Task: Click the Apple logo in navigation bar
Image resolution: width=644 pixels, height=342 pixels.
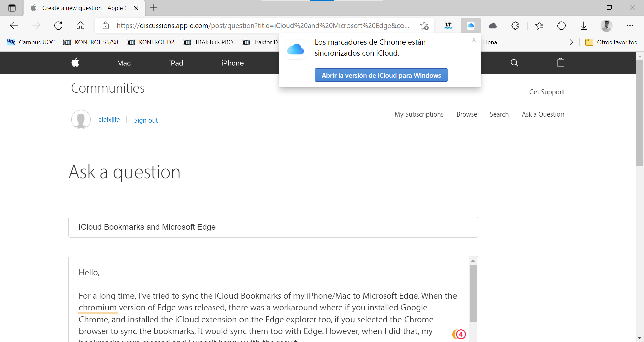Action: tap(75, 63)
